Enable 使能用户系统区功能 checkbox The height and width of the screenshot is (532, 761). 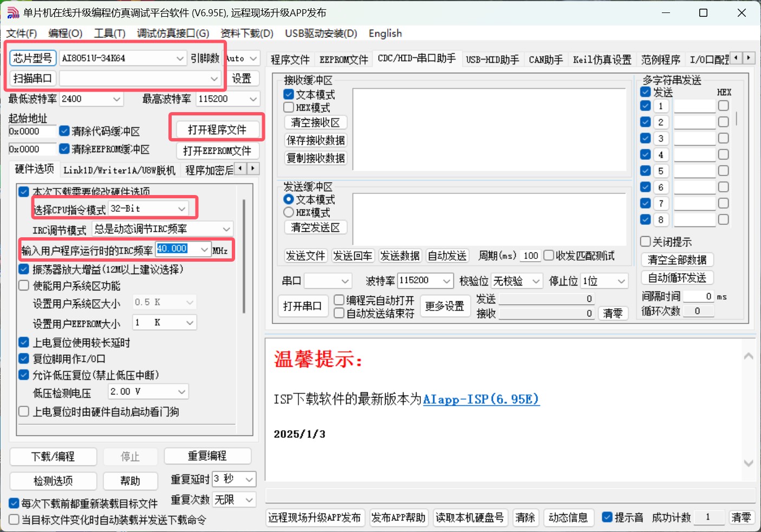(x=24, y=286)
